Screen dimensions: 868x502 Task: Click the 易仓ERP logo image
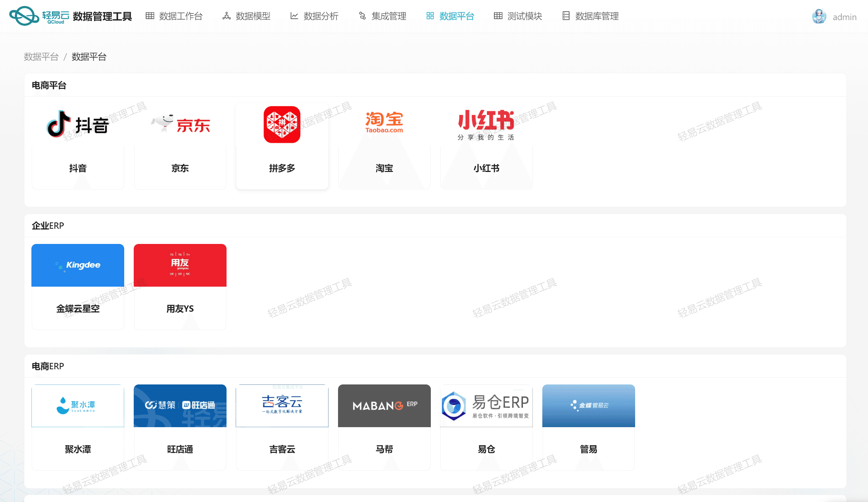[486, 406]
